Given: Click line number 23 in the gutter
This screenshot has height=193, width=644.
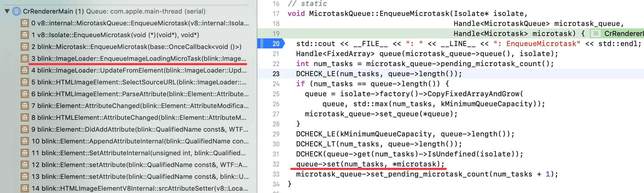Looking at the screenshot, I should [x=276, y=74].
